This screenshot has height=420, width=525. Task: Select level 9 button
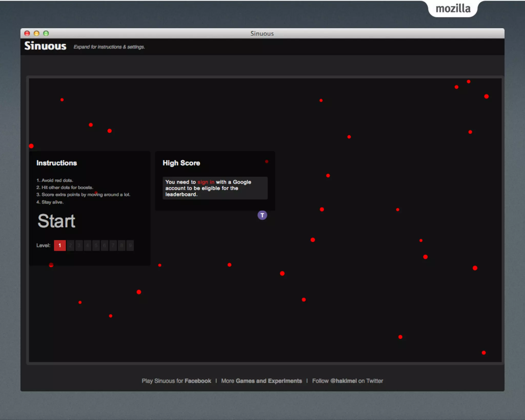pos(130,245)
